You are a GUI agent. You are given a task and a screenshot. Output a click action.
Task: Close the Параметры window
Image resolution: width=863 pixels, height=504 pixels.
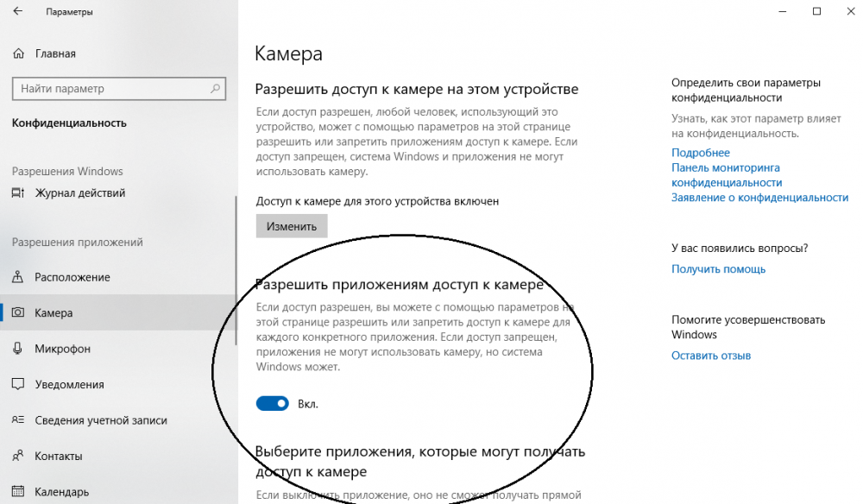[850, 11]
